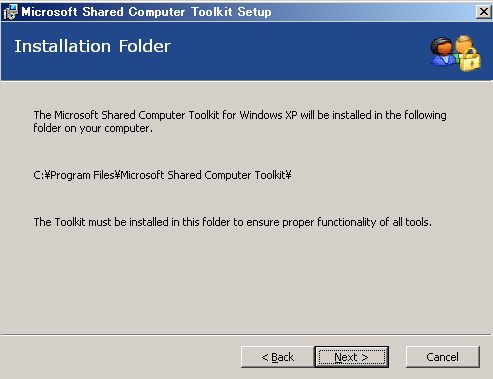Click the Microsoft Shared Computer Toolkit Setup title
Screen dimensions: 493x379
pyautogui.click(x=146, y=12)
